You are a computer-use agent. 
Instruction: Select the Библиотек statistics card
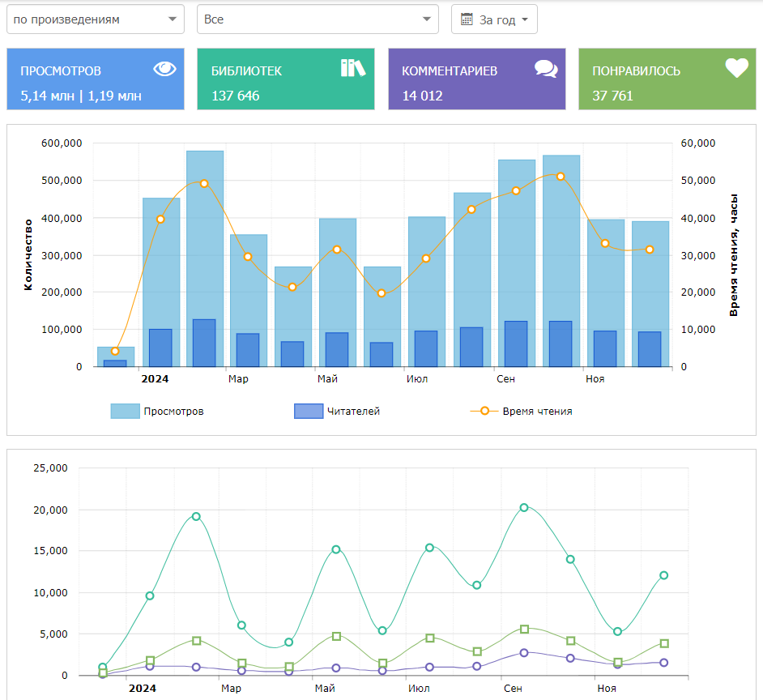click(285, 79)
